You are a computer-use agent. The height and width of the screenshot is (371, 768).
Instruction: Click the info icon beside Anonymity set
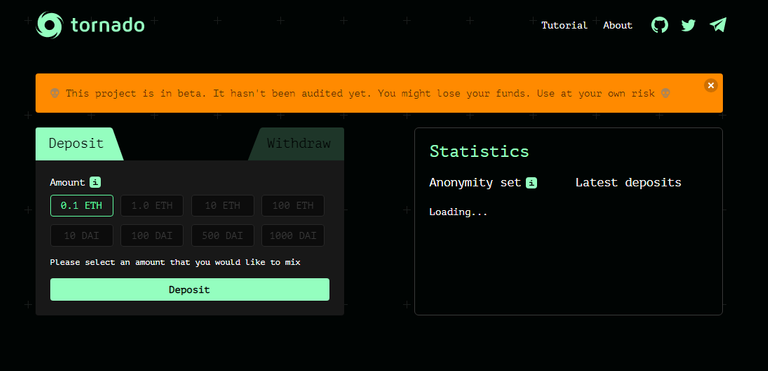531,183
